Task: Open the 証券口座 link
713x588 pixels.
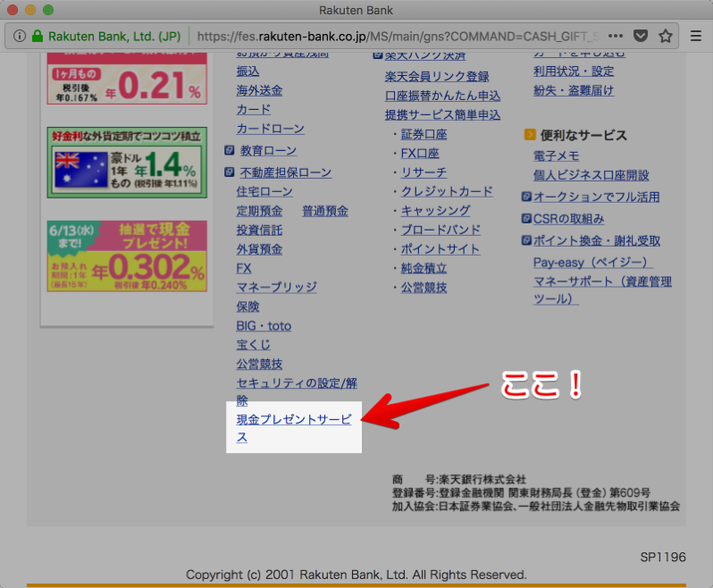Action: coord(424,134)
